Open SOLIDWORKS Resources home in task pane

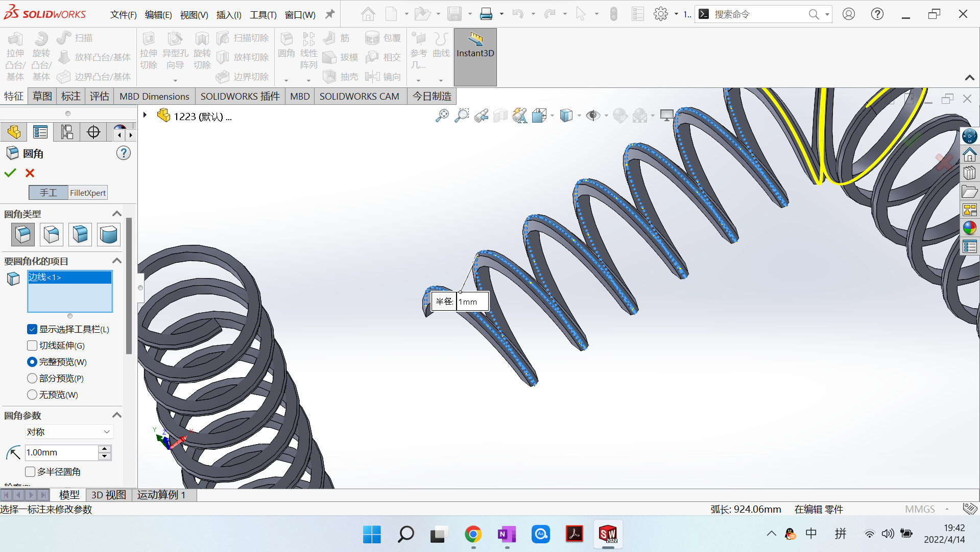click(969, 154)
